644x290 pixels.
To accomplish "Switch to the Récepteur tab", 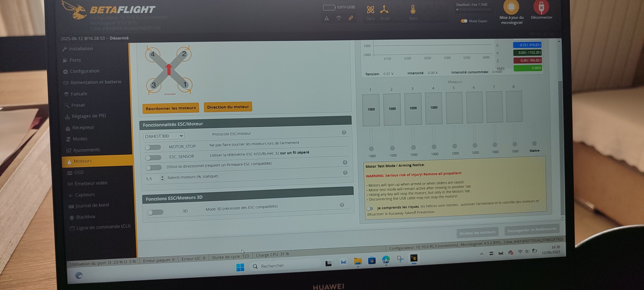I will tap(83, 128).
